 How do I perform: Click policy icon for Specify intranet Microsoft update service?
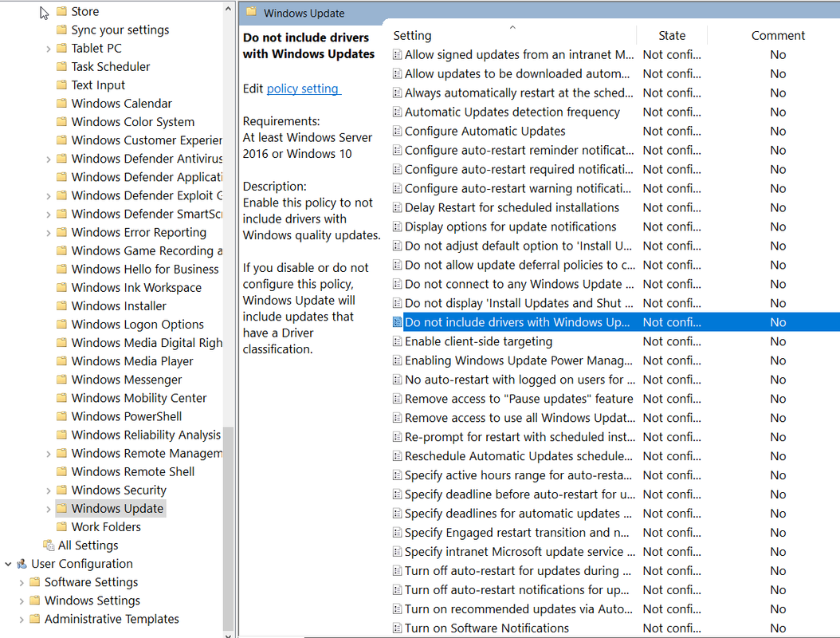click(x=397, y=552)
